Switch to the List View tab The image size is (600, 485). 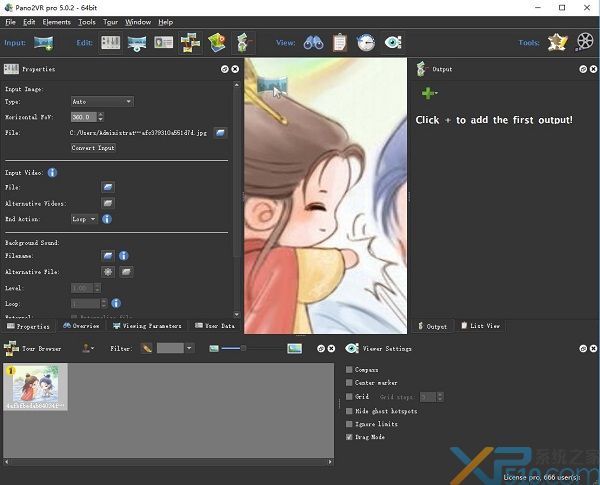pos(481,326)
